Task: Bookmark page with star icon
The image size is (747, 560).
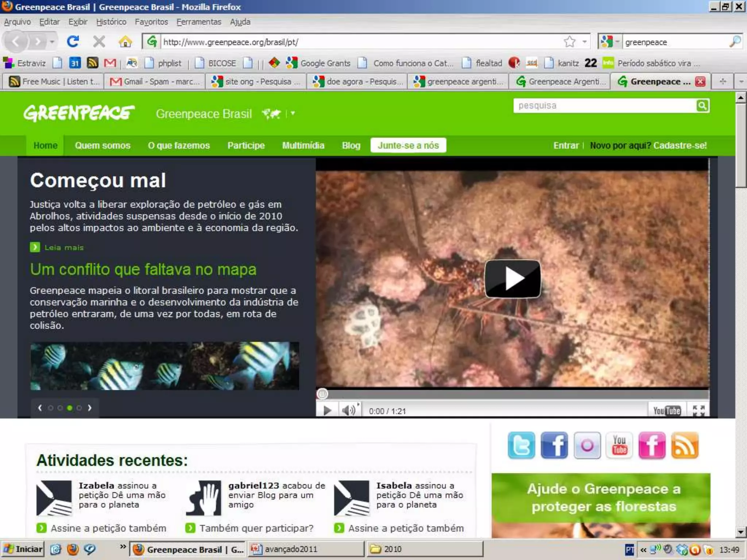Action: pyautogui.click(x=569, y=42)
